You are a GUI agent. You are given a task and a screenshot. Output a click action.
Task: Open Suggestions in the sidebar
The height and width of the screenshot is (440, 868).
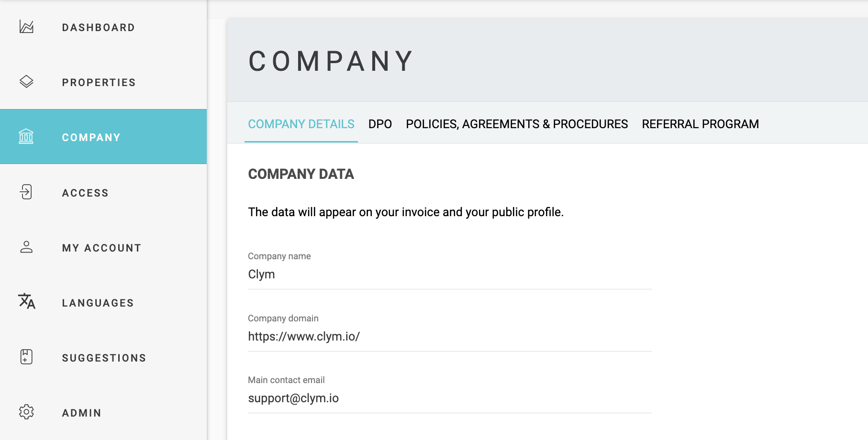[x=103, y=357]
